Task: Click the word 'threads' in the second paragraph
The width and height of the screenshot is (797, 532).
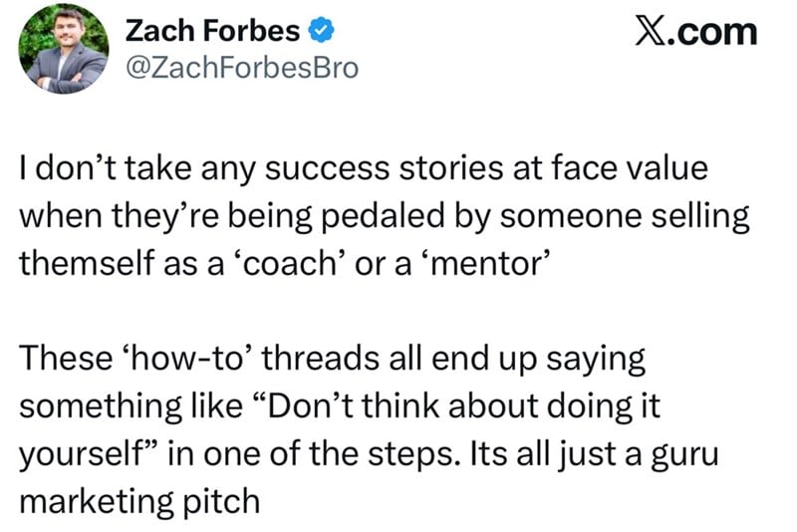Action: tap(322, 359)
